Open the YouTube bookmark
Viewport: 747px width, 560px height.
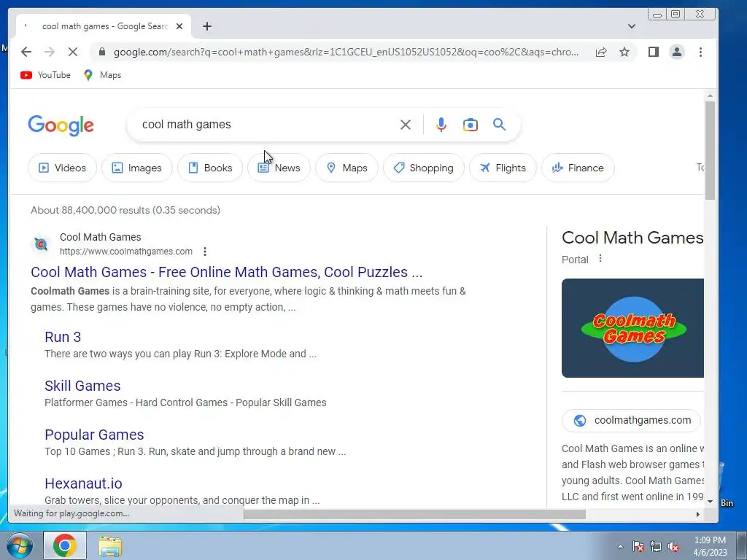tap(45, 75)
